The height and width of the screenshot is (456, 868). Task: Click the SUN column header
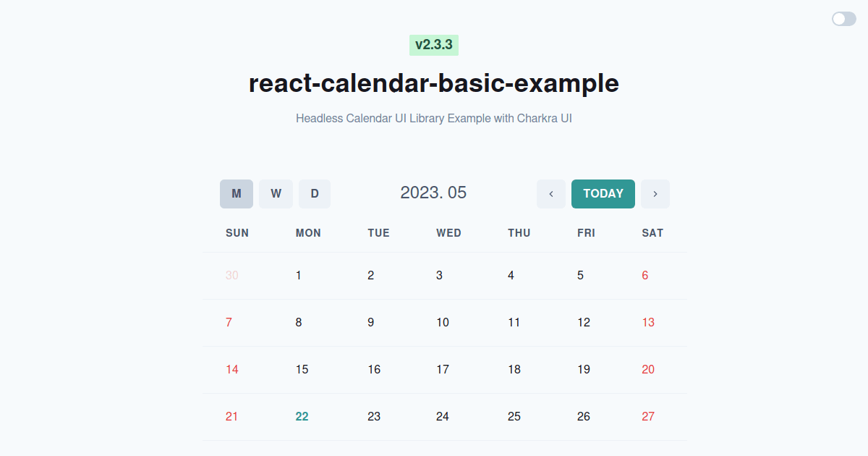tap(237, 232)
